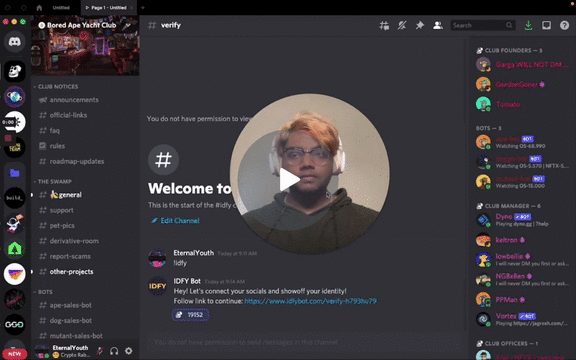Select member lowbellie in list

[x=522, y=260]
